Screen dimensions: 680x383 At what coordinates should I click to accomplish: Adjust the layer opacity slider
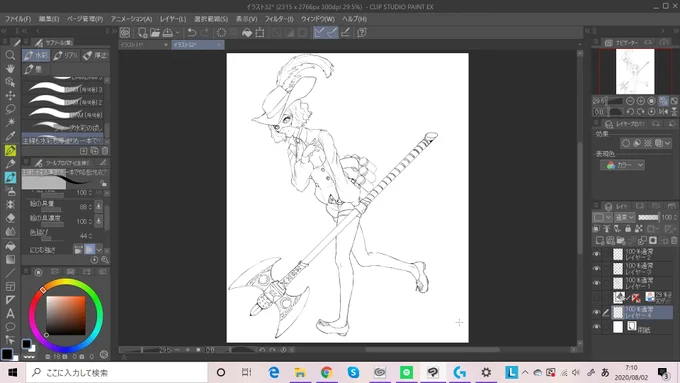coord(649,217)
